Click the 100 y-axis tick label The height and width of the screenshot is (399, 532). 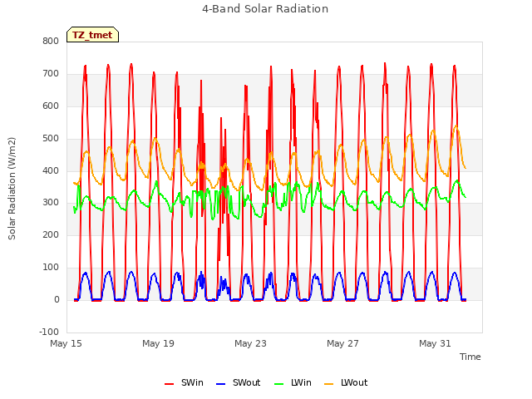pos(51,268)
